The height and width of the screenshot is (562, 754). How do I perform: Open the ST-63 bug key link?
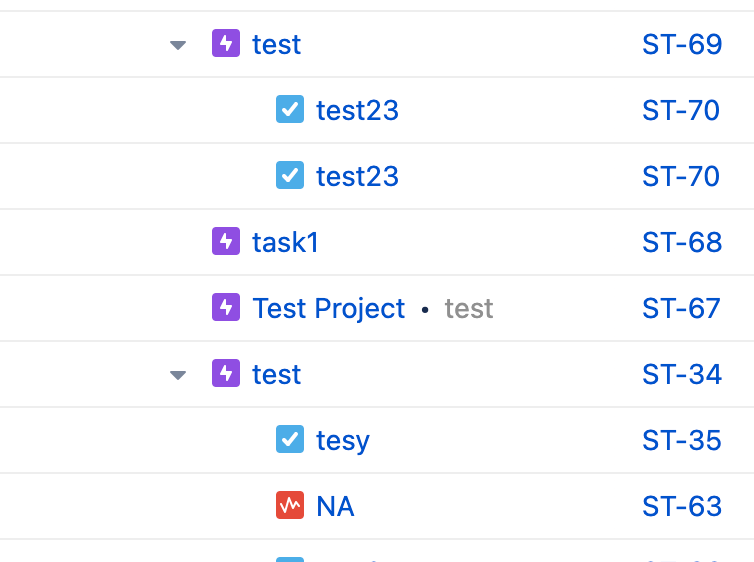click(x=682, y=506)
